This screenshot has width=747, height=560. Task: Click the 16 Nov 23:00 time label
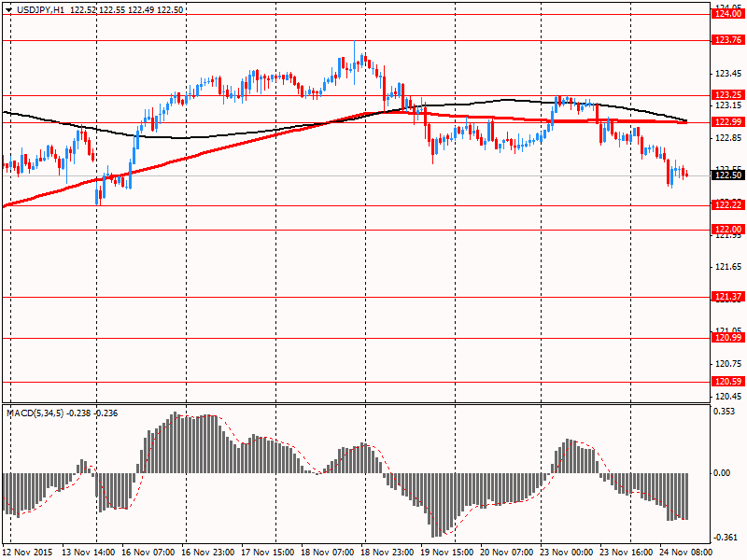tap(209, 553)
